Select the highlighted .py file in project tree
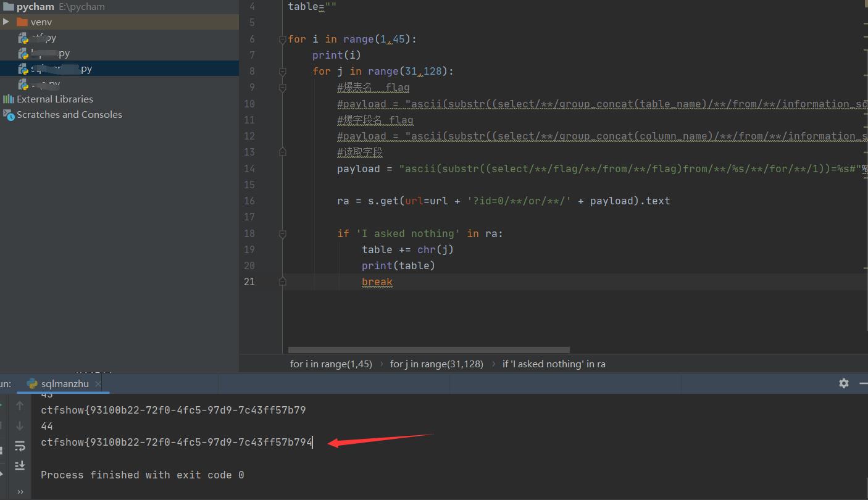Image resolution: width=868 pixels, height=500 pixels. pos(119,69)
